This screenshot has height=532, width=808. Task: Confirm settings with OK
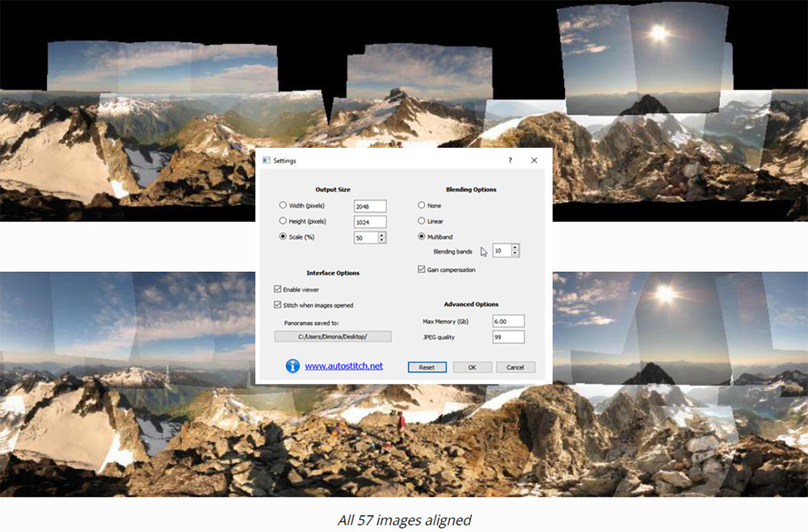(x=472, y=367)
